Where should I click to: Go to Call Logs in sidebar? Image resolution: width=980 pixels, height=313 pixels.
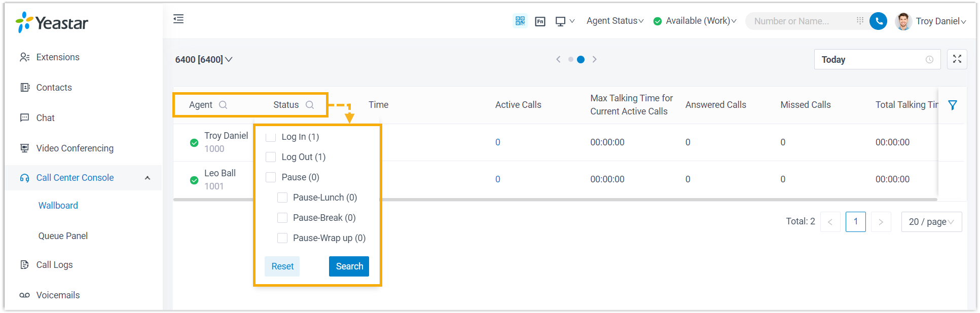tap(54, 265)
